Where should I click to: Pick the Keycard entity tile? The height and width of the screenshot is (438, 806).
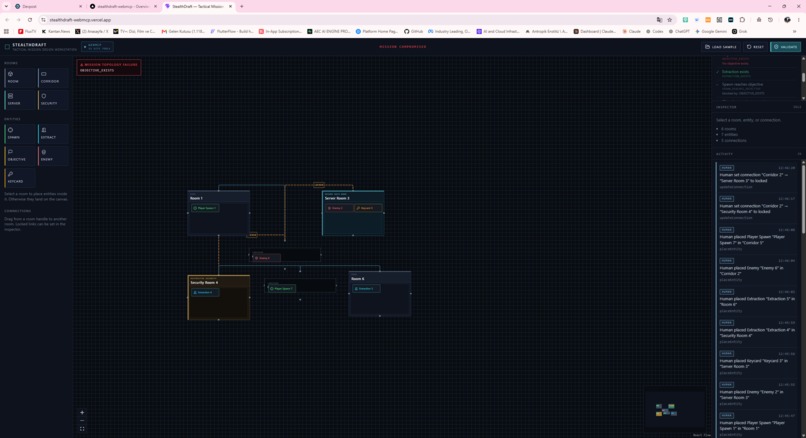click(20, 178)
